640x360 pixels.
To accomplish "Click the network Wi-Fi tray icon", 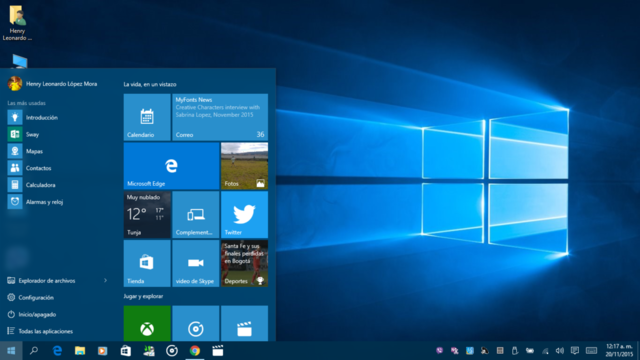I will click(x=545, y=351).
